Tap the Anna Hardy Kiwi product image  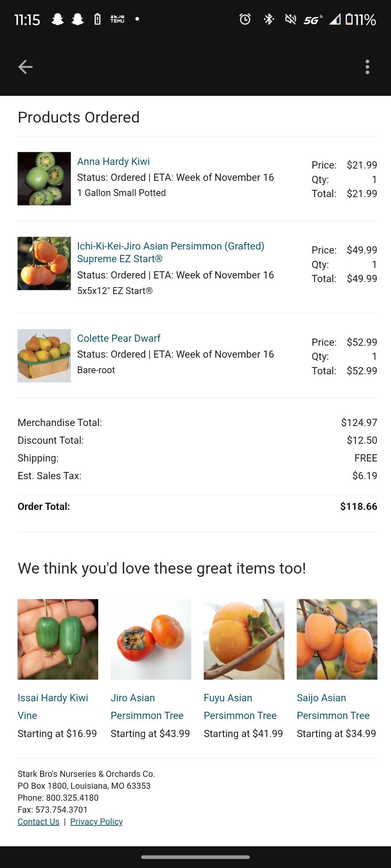pyautogui.click(x=44, y=179)
